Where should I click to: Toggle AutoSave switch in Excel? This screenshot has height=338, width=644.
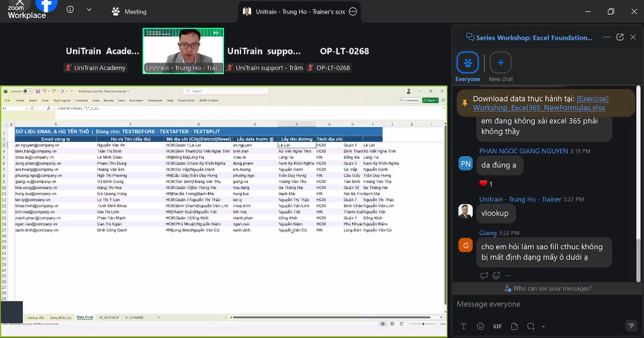click(27, 91)
